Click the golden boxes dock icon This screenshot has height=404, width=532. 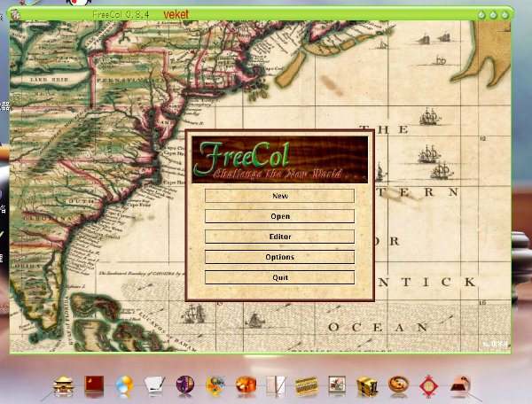click(367, 386)
